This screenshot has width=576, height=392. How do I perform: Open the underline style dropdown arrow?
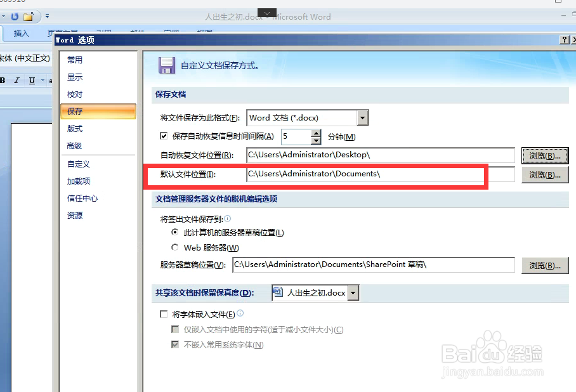pos(43,80)
